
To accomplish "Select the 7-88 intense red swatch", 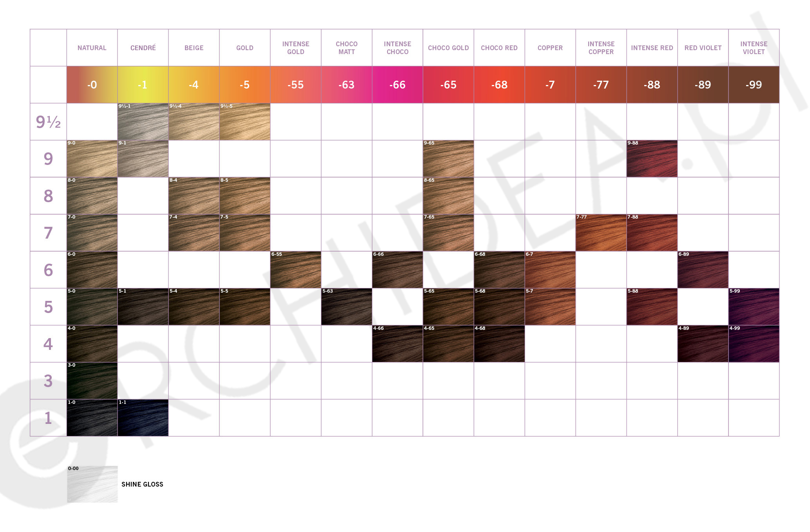I will [x=652, y=233].
